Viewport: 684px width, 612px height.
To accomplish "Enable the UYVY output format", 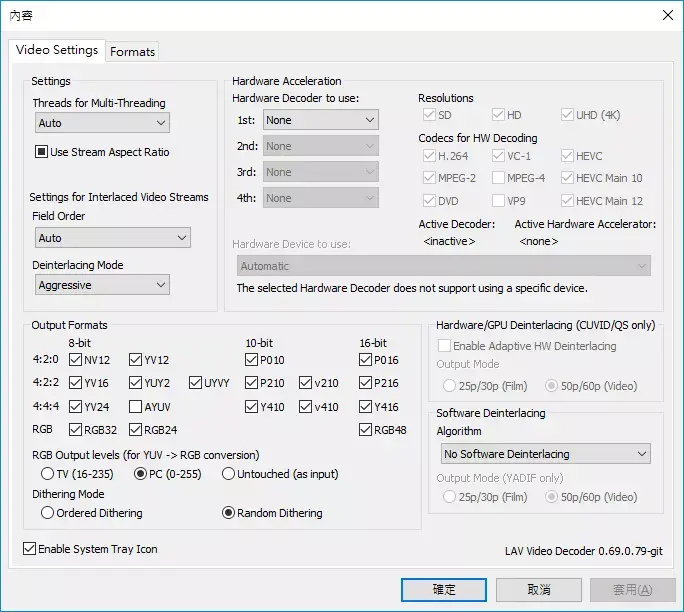I will tap(194, 383).
